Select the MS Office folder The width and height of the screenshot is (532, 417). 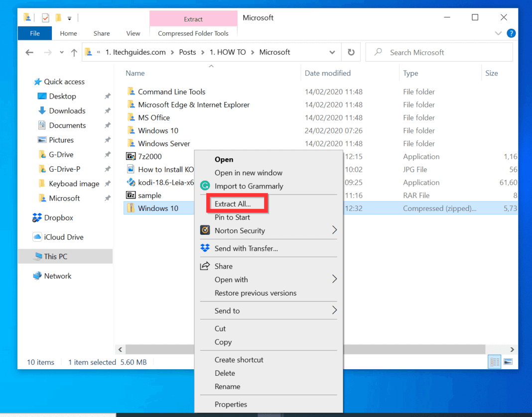(x=154, y=117)
